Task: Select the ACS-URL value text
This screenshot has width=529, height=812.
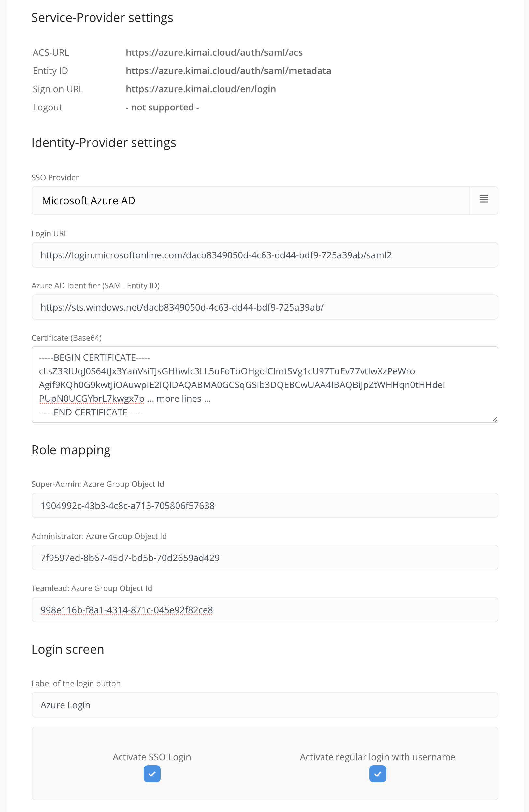Action: [x=214, y=52]
